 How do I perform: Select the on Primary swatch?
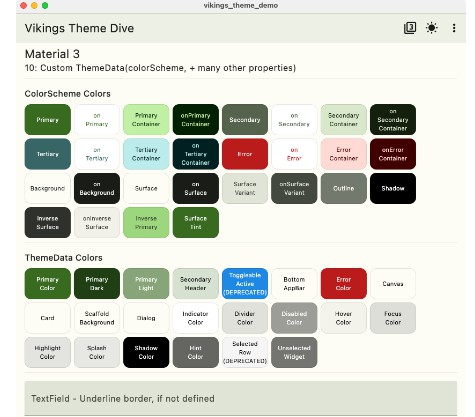pyautogui.click(x=97, y=120)
